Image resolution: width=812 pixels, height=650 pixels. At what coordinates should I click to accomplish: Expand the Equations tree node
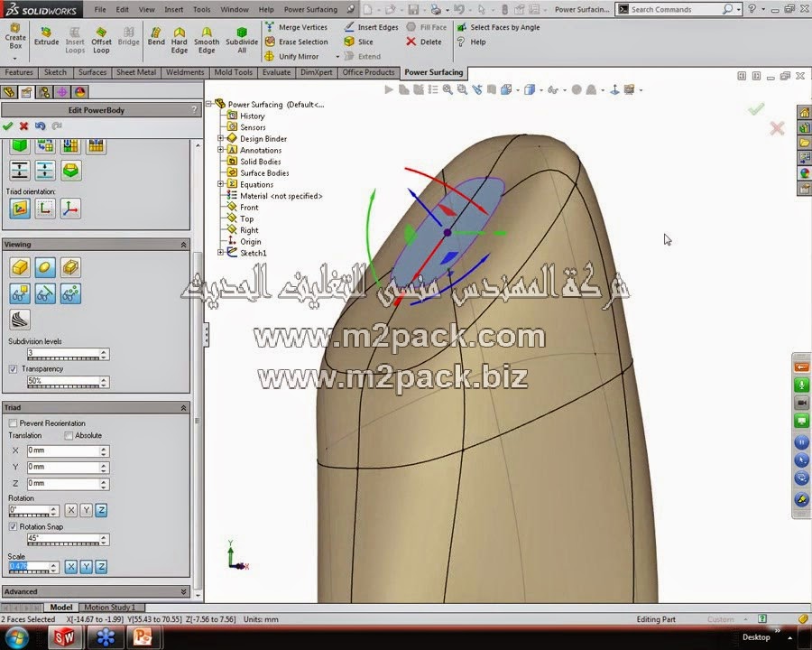(221, 184)
